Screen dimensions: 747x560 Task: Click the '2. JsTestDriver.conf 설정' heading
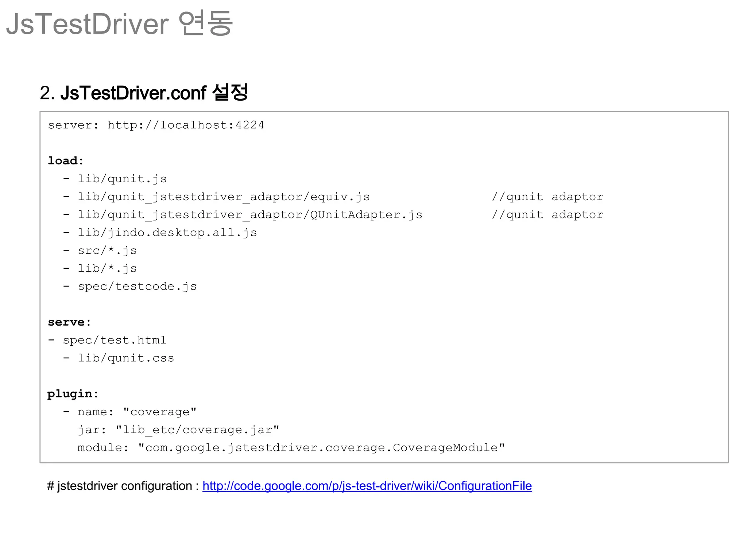(x=144, y=93)
